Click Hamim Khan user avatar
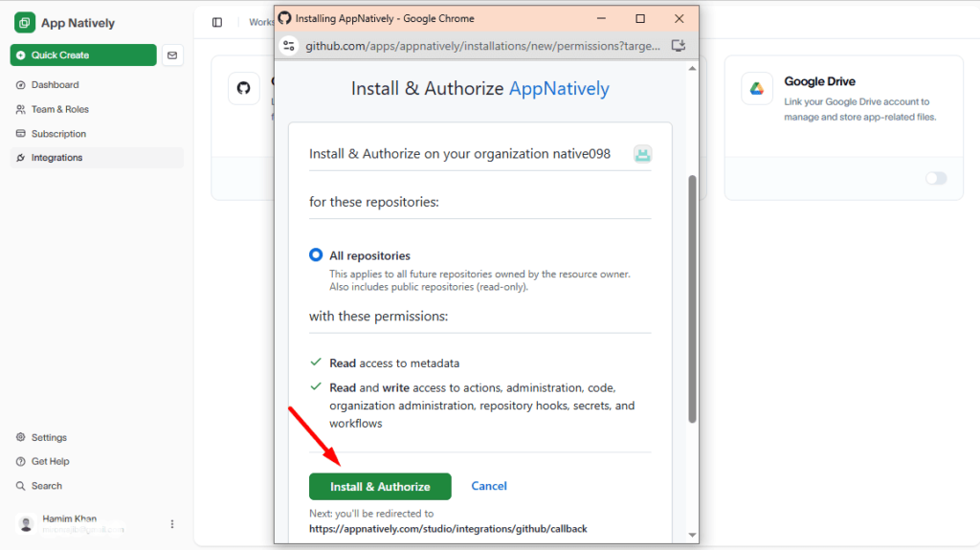Image resolution: width=980 pixels, height=550 pixels. [26, 524]
